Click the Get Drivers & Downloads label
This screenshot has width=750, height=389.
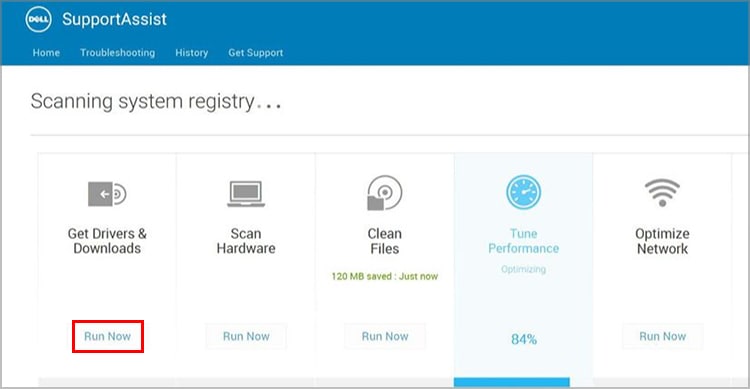(107, 241)
